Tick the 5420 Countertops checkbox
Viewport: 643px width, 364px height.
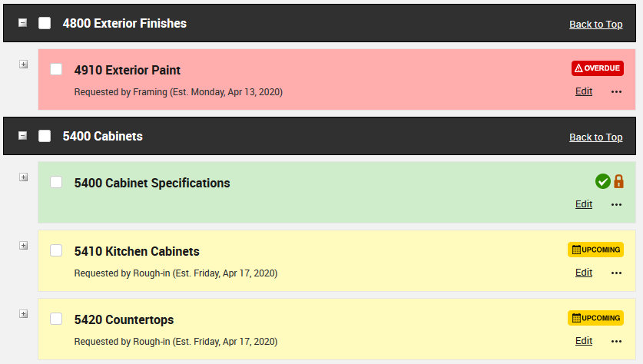click(x=56, y=319)
